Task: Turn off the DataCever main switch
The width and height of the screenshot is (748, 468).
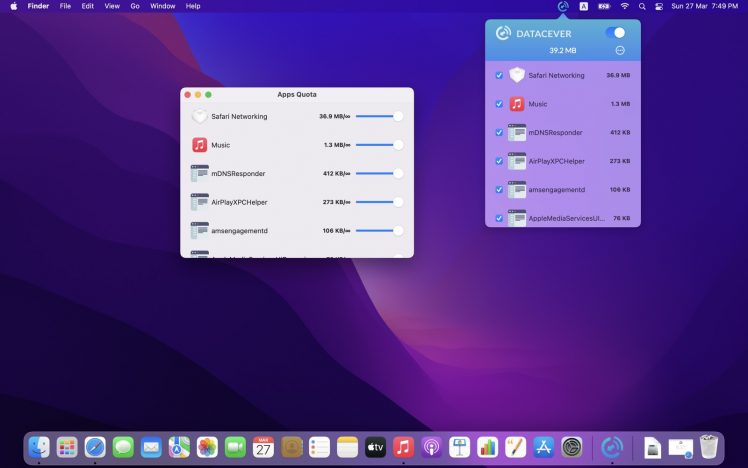Action: pyautogui.click(x=615, y=33)
